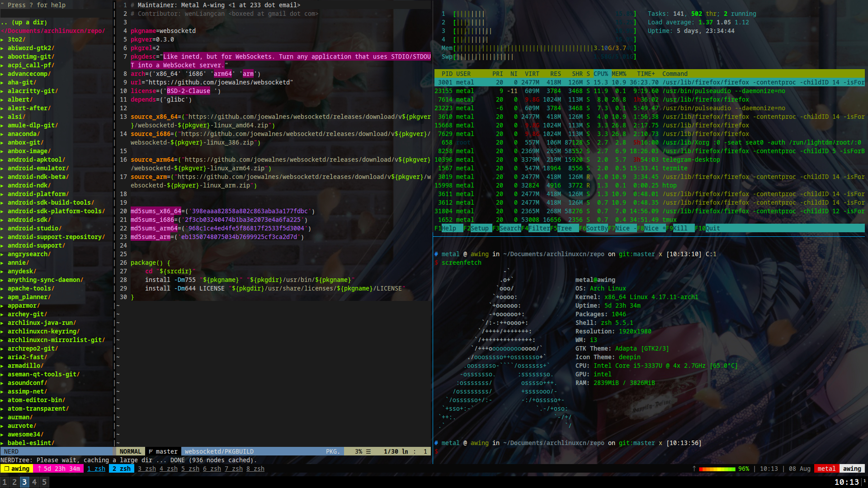Expand the archrepo2-git folder arrow
This screenshot has width=868, height=488.
(2, 349)
